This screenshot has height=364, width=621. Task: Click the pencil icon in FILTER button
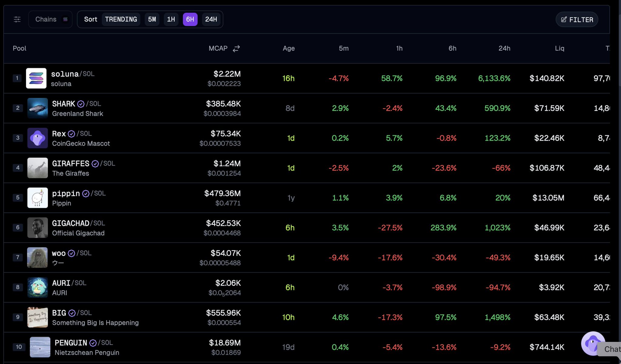564,20
